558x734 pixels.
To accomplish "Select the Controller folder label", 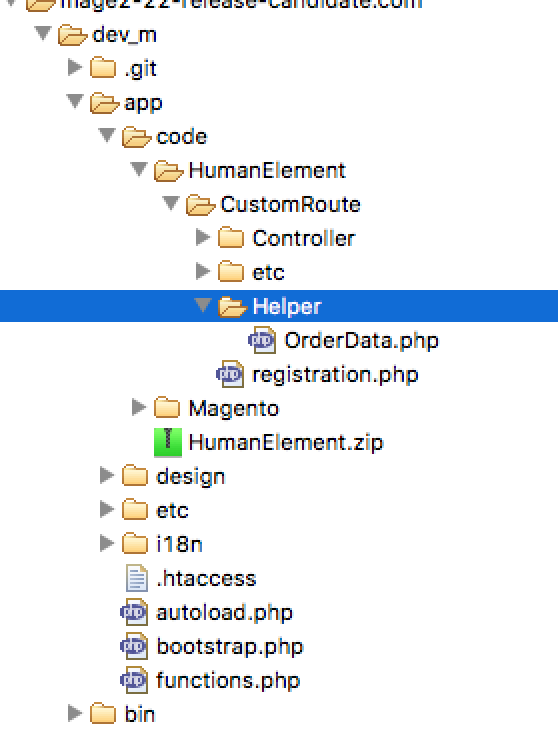I will point(304,238).
